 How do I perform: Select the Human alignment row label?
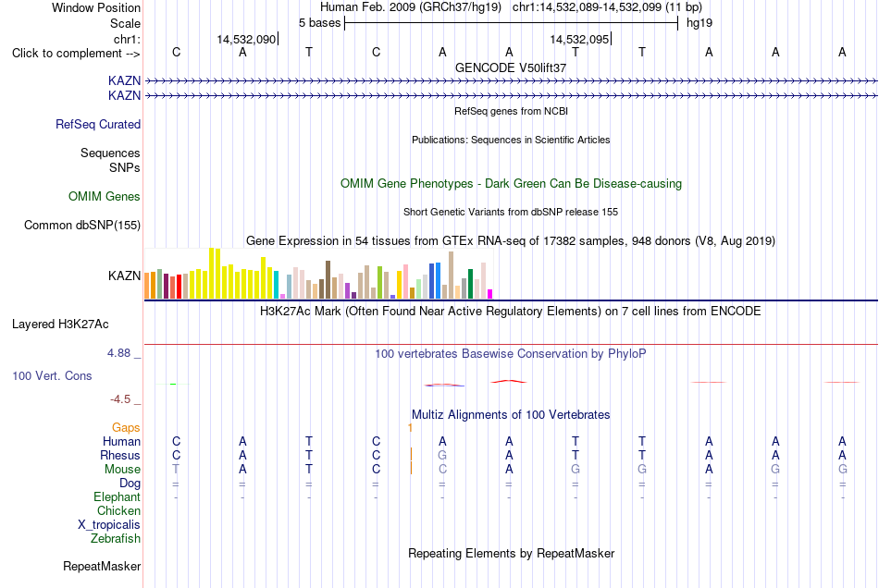pos(121,442)
